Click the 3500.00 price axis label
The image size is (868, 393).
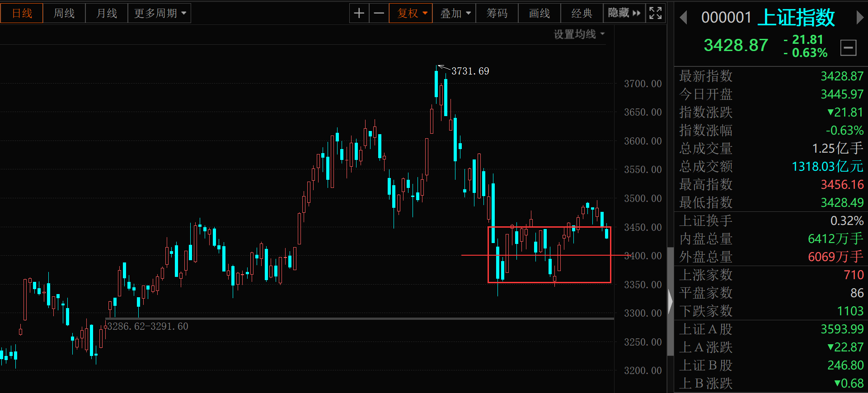point(643,198)
